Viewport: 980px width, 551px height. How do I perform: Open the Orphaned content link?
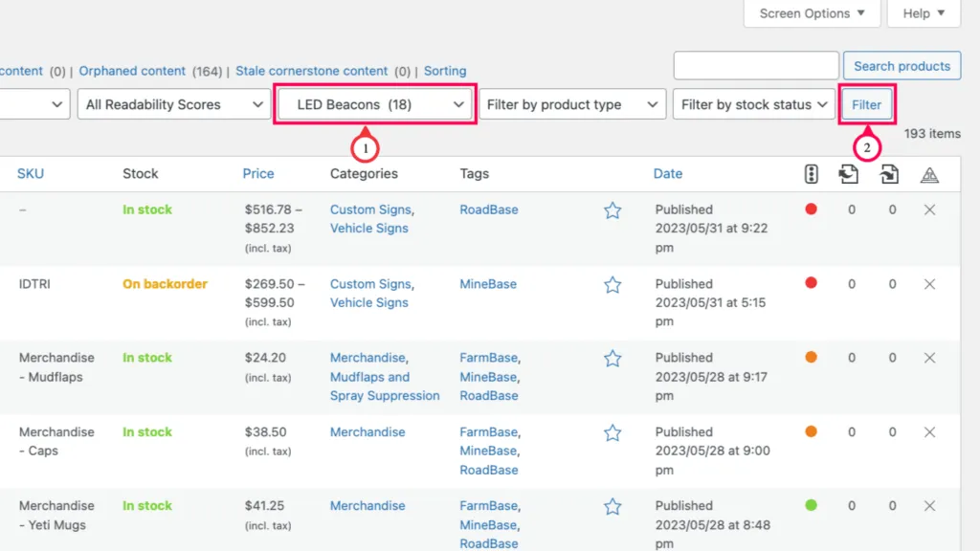tap(132, 71)
